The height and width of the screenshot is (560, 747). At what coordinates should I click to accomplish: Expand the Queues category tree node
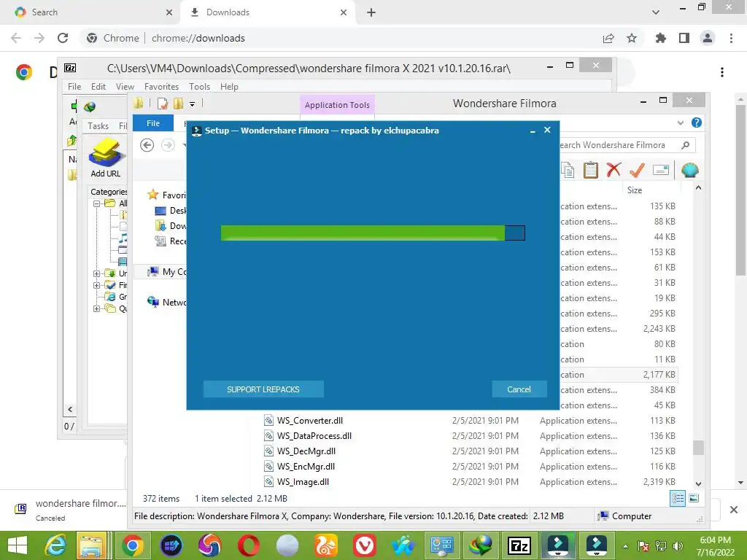click(96, 308)
